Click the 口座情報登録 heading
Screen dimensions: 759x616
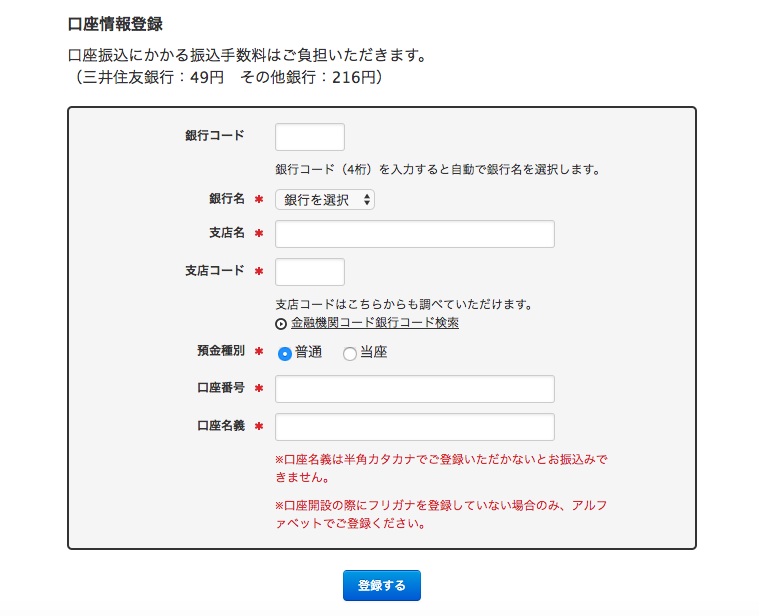[x=115, y=24]
